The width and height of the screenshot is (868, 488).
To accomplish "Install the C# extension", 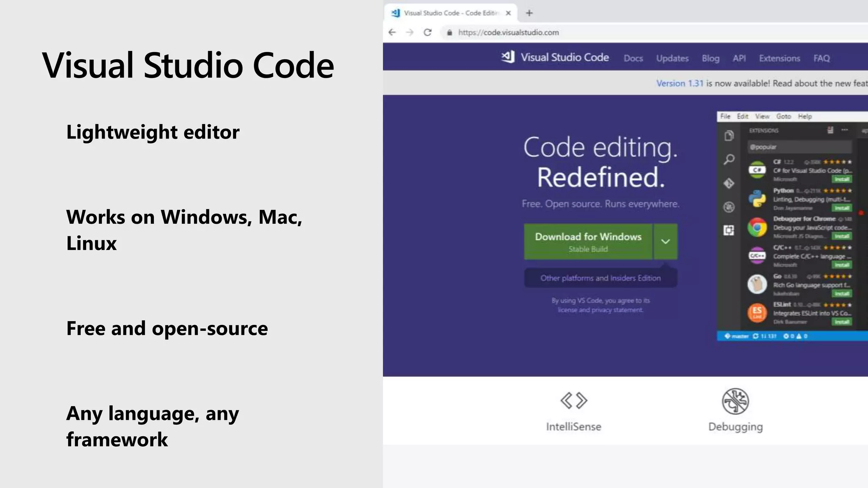I will click(x=842, y=179).
